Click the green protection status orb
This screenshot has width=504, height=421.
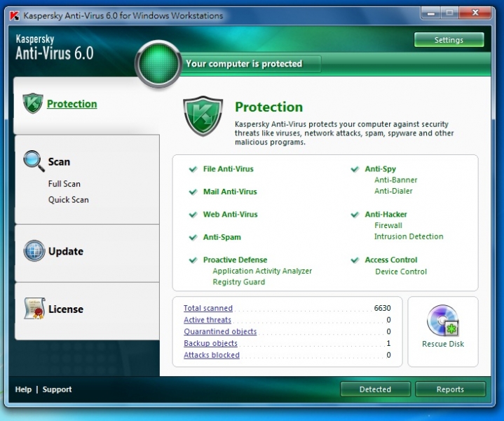click(x=158, y=64)
